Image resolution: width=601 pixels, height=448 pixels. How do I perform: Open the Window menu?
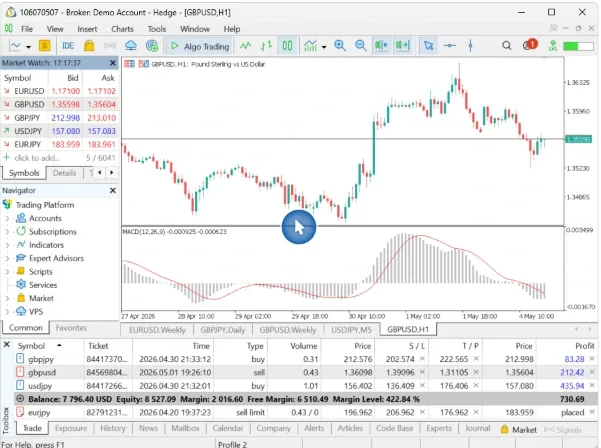(195, 29)
